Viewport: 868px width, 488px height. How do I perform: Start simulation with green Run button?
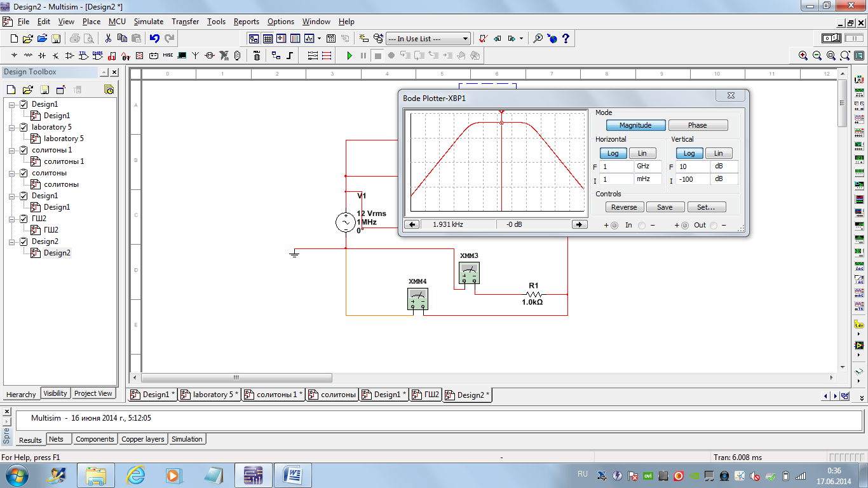pyautogui.click(x=349, y=56)
